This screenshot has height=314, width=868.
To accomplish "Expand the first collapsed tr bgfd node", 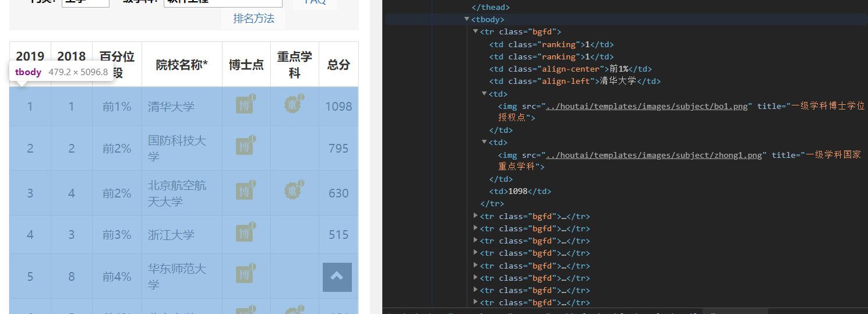I will [475, 216].
